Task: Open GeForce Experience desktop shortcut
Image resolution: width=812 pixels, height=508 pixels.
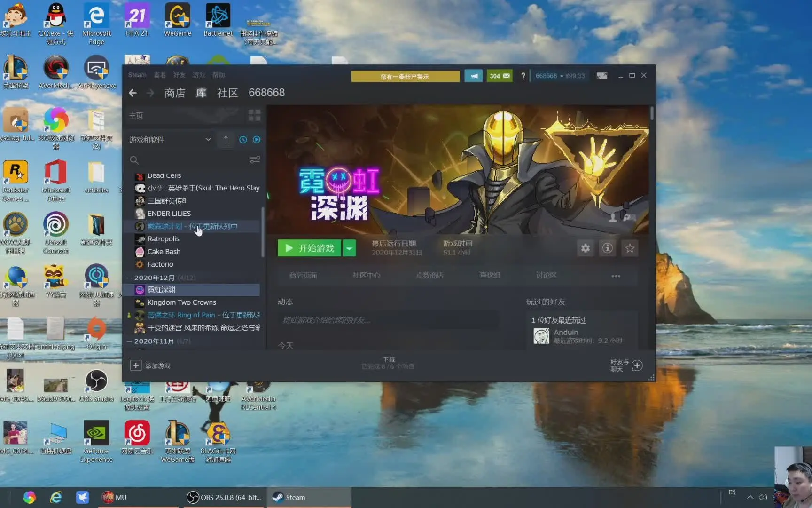Action: (96, 442)
